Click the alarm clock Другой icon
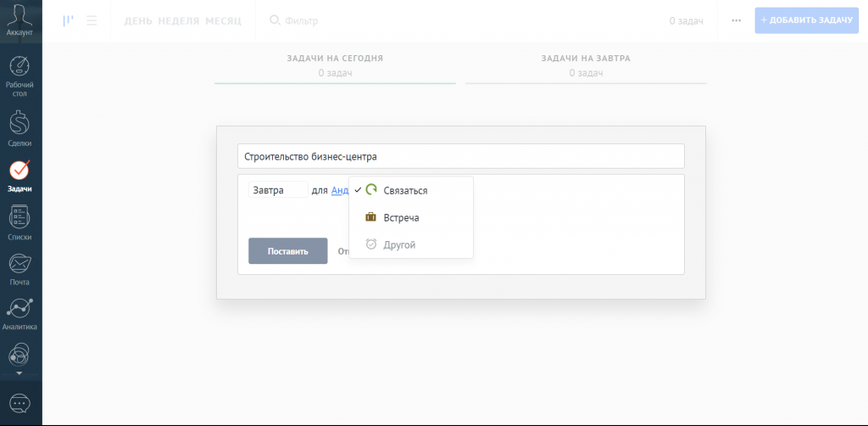This screenshot has width=868, height=426. (x=371, y=244)
